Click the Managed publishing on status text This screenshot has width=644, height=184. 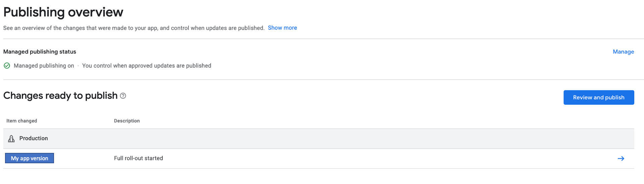coord(44,66)
